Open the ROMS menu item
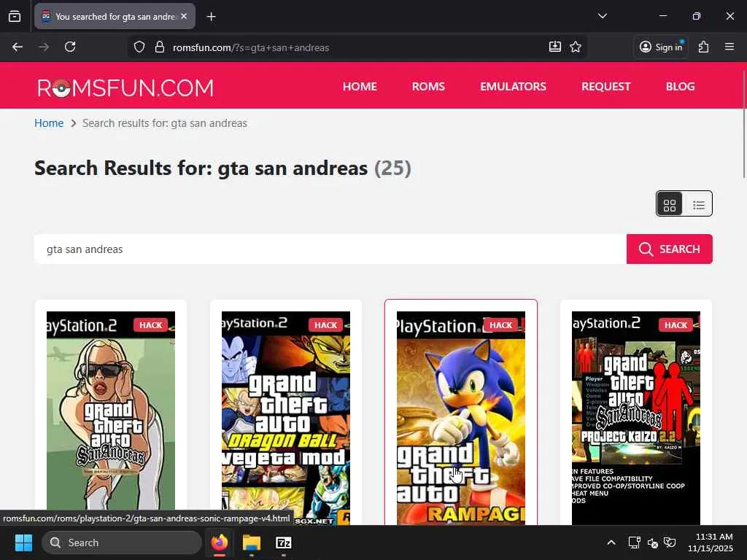747x560 pixels. (428, 87)
